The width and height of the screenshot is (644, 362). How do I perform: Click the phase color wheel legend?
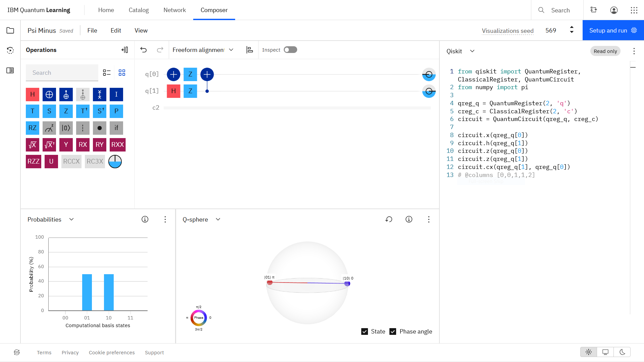[199, 318]
